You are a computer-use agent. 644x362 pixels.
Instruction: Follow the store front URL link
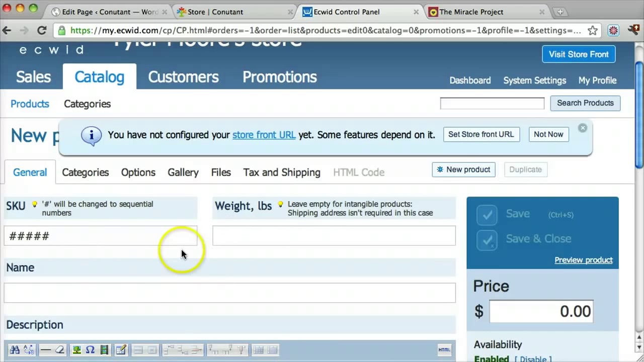pos(264,135)
